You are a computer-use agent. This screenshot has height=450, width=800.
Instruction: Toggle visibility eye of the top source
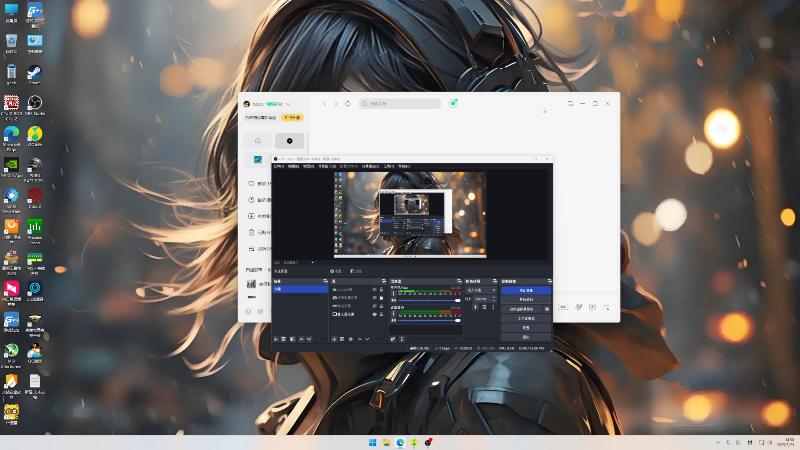[x=374, y=290]
